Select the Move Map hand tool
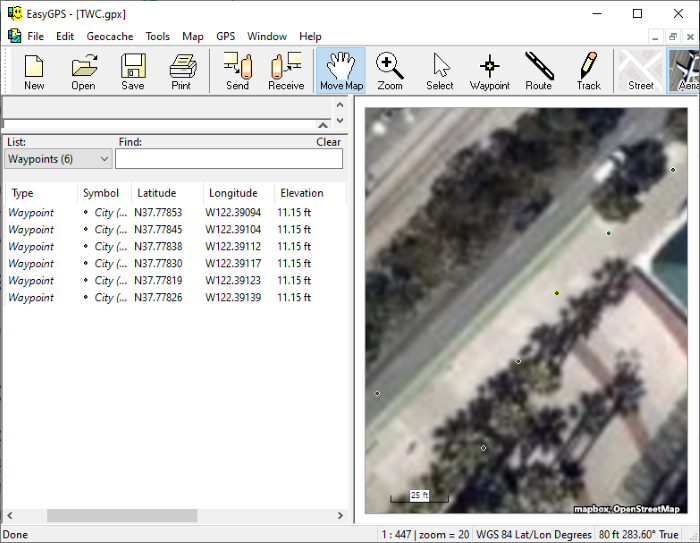Image resolution: width=700 pixels, height=543 pixels. pos(341,71)
